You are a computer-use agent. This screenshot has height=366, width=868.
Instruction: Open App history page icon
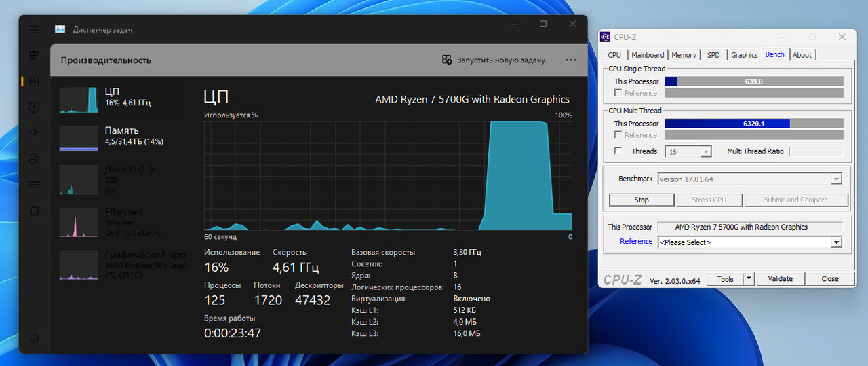pos(35,107)
